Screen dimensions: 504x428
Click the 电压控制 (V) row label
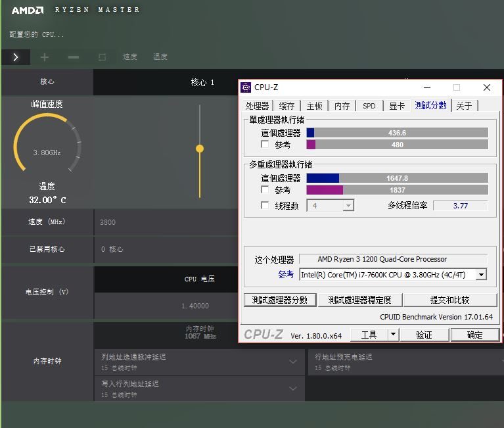click(x=47, y=292)
